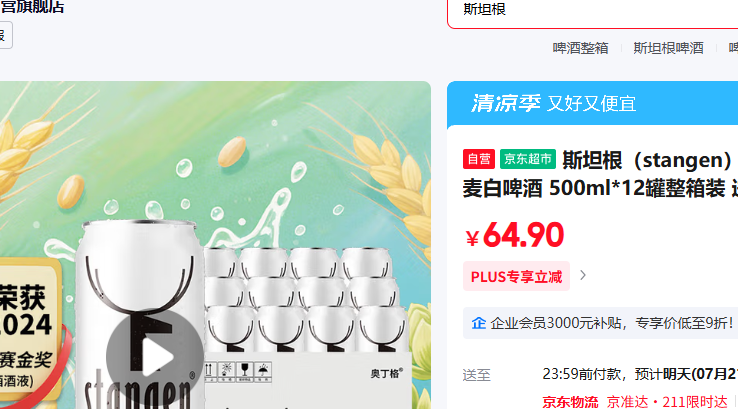This screenshot has width=738, height=409.
Task: Select the 啤酒整箱 search suggestion
Action: (580, 48)
